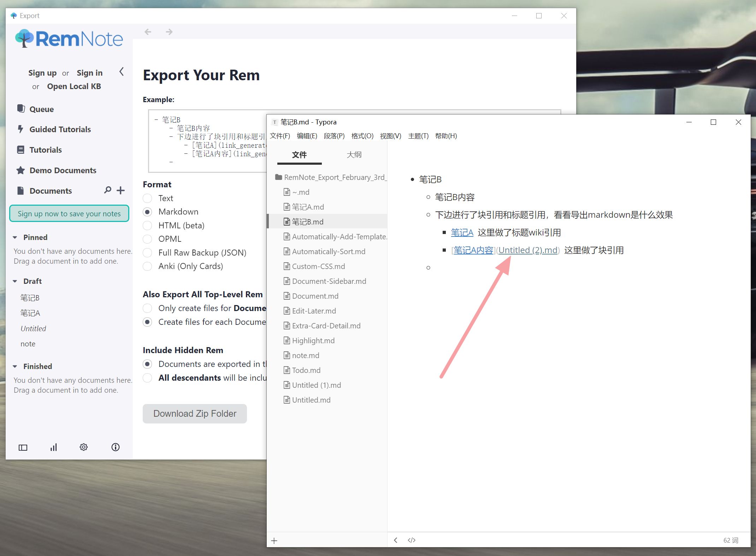Image resolution: width=756 pixels, height=556 pixels.
Task: Toggle source code mode in Typora
Action: [x=412, y=540]
